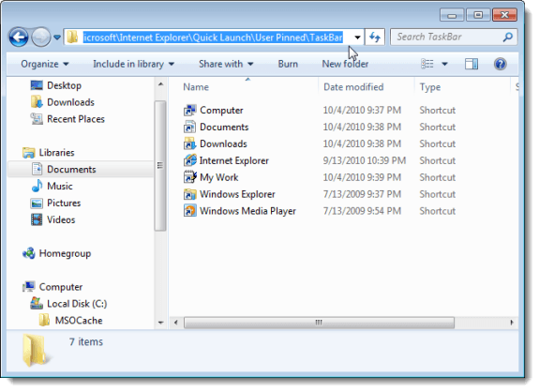Select the My Work shortcut icon

[189, 177]
